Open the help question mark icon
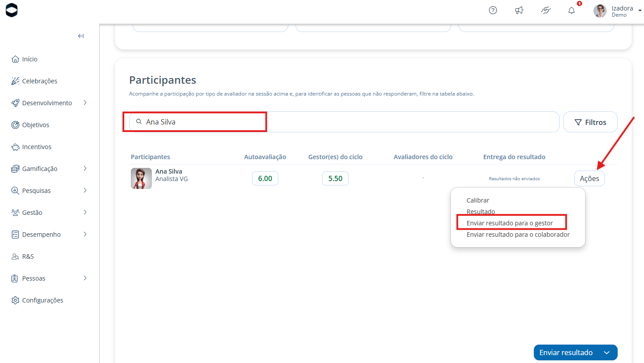Image resolution: width=644 pixels, height=363 pixels. coord(493,10)
